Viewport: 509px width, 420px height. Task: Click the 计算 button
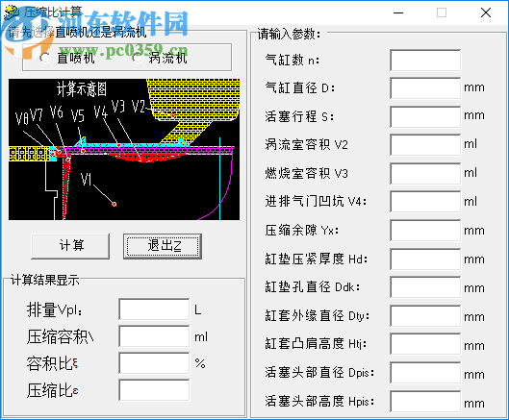point(70,246)
